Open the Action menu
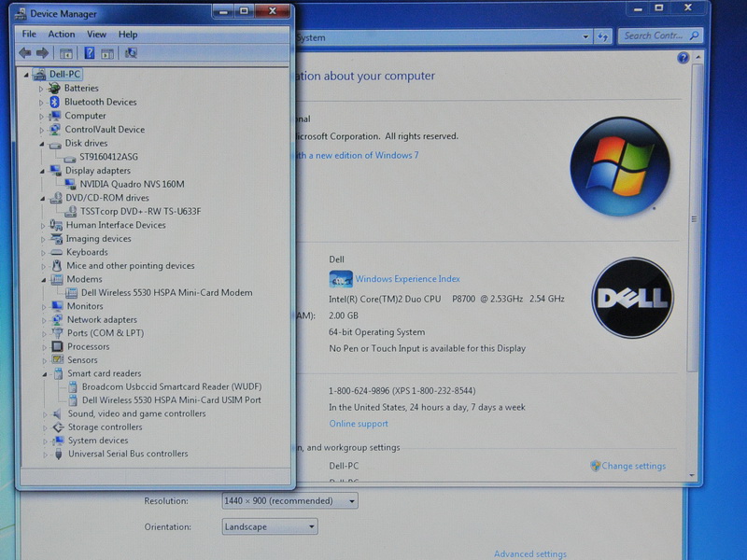This screenshot has width=747, height=560. [x=62, y=35]
